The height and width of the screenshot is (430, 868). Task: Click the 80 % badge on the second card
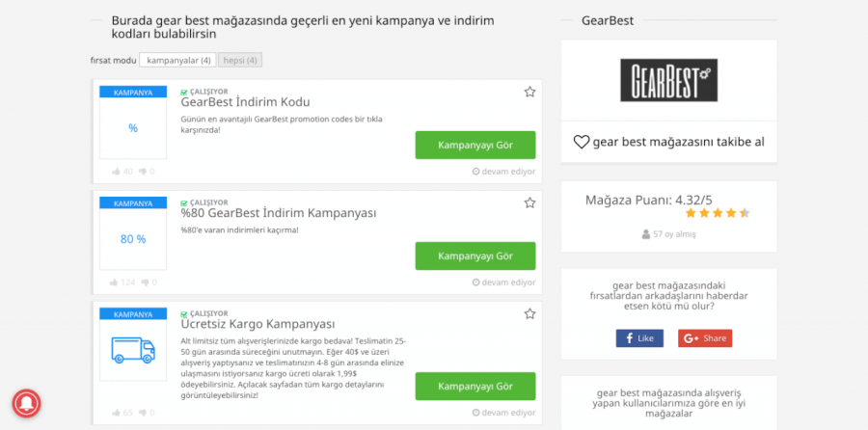pyautogui.click(x=133, y=239)
